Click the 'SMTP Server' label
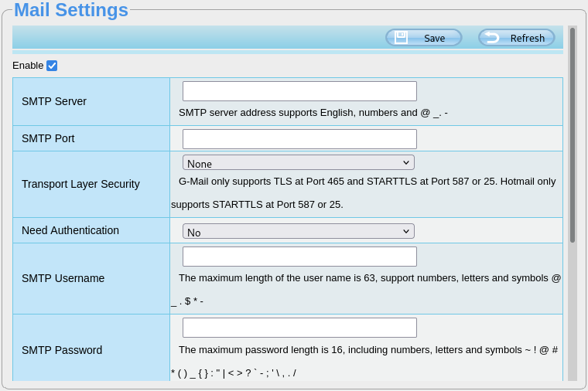Viewport: 588px width, 391px height. pos(54,101)
